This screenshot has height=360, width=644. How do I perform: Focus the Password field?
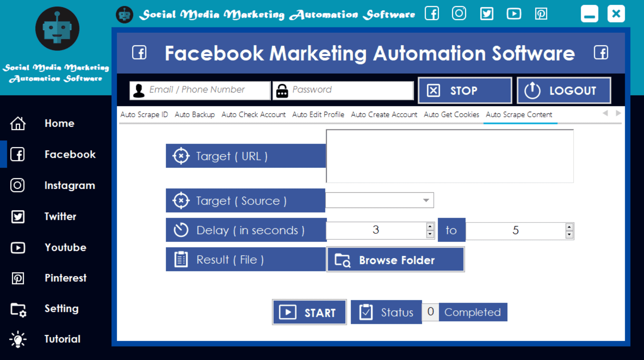[343, 90]
